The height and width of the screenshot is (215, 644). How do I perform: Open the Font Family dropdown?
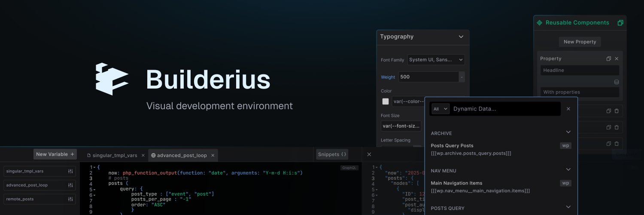(x=436, y=60)
